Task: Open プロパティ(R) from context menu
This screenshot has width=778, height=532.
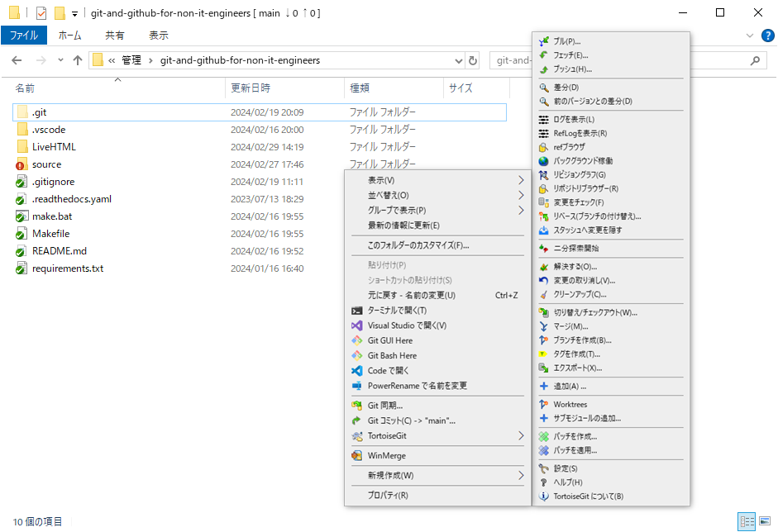Action: 437,496
